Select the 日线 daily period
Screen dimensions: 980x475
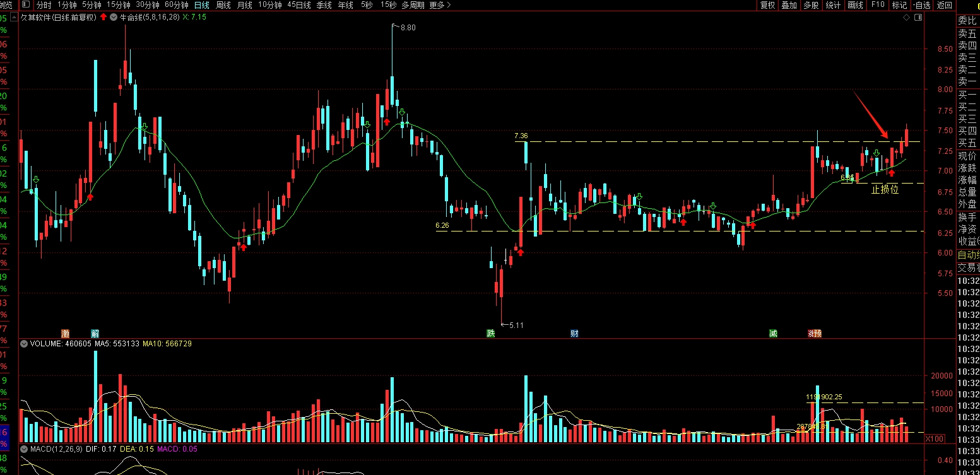point(201,5)
